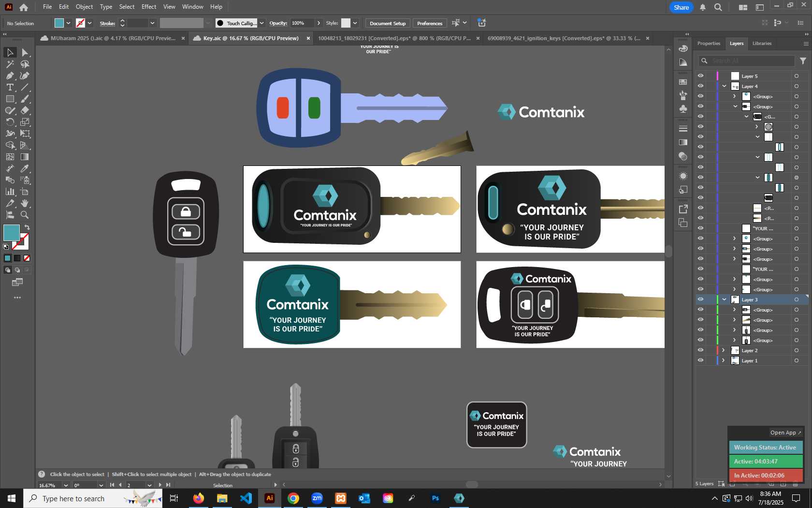This screenshot has width=812, height=508.
Task: Click the Document Setup button
Action: [x=388, y=23]
